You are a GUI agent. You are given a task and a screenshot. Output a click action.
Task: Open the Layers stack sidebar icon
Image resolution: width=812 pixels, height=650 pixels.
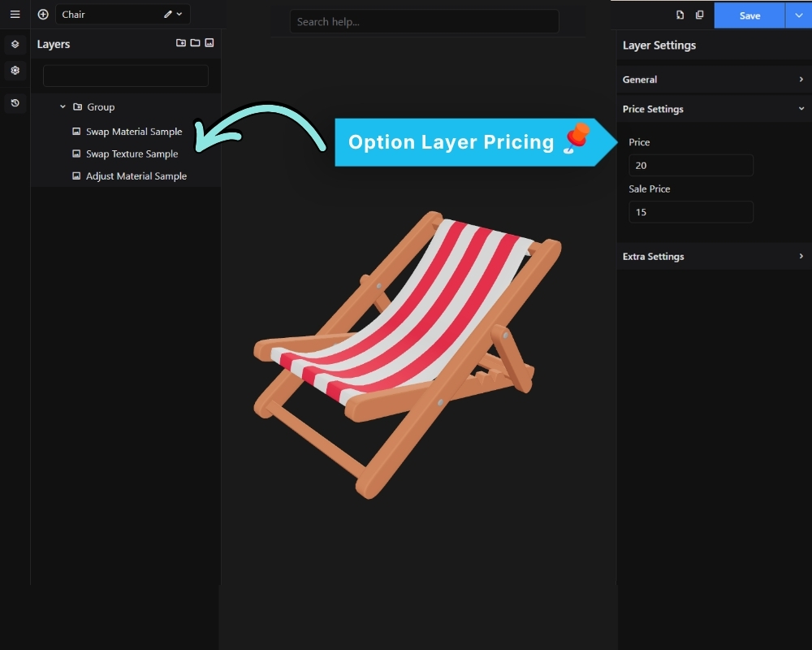[x=15, y=44]
